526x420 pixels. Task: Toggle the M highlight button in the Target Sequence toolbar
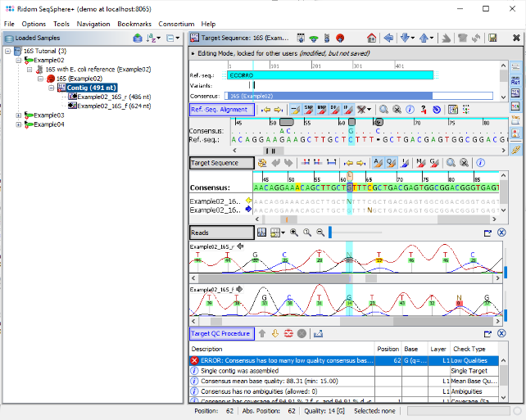[420, 163]
